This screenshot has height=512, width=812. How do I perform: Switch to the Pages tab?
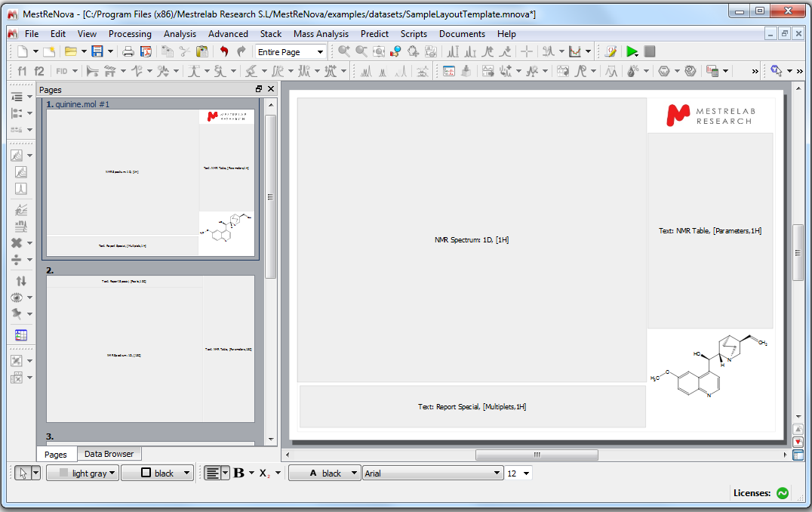55,455
